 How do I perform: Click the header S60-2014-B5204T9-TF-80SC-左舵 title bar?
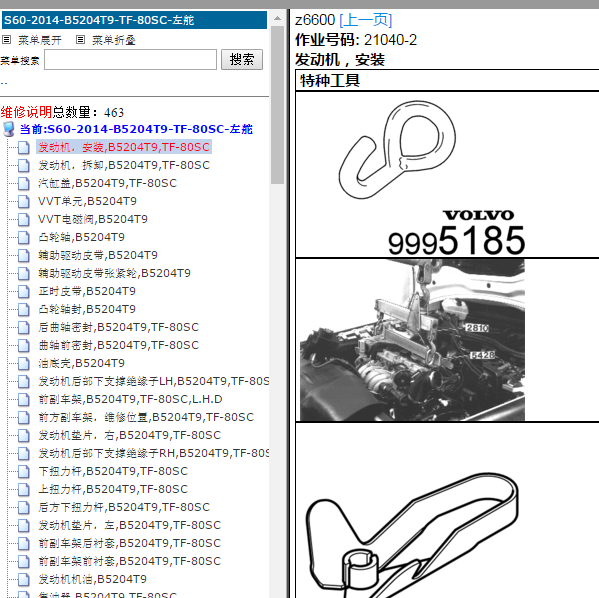[x=134, y=20]
